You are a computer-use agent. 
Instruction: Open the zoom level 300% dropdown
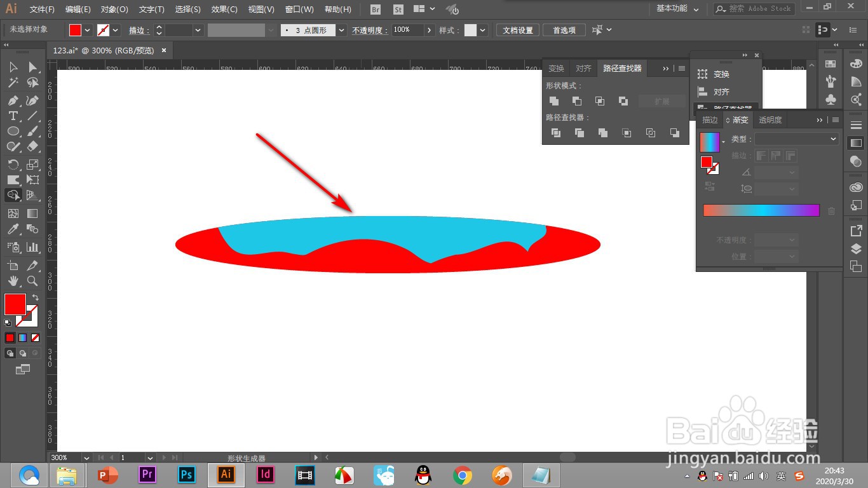(x=86, y=457)
